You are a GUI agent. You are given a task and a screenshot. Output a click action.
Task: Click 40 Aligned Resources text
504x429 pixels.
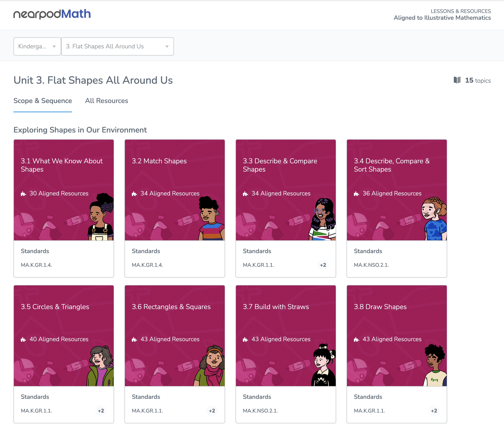pyautogui.click(x=59, y=339)
